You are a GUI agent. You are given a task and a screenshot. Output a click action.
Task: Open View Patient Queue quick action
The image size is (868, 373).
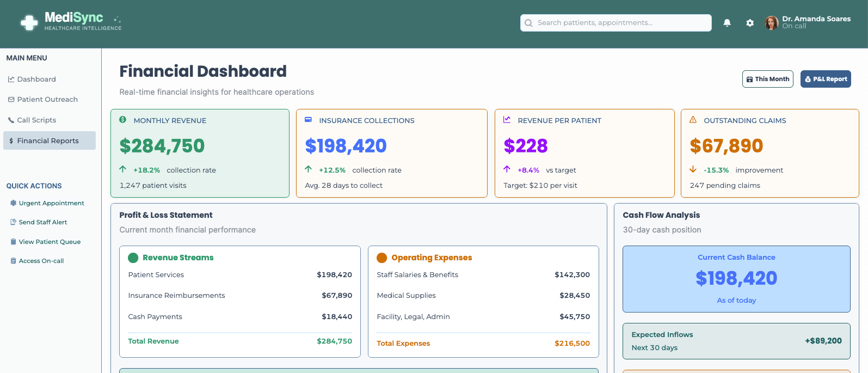46,242
